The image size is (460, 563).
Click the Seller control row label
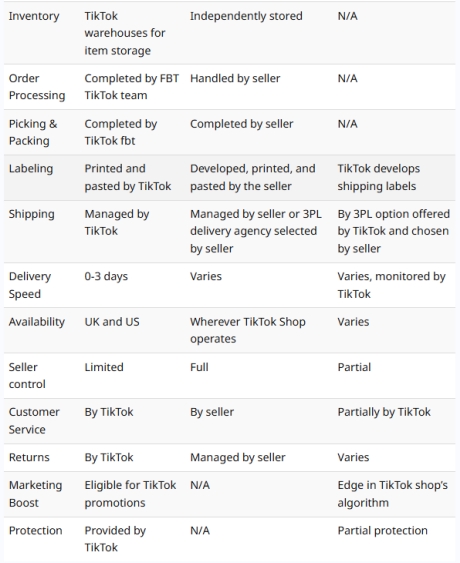coord(27,376)
